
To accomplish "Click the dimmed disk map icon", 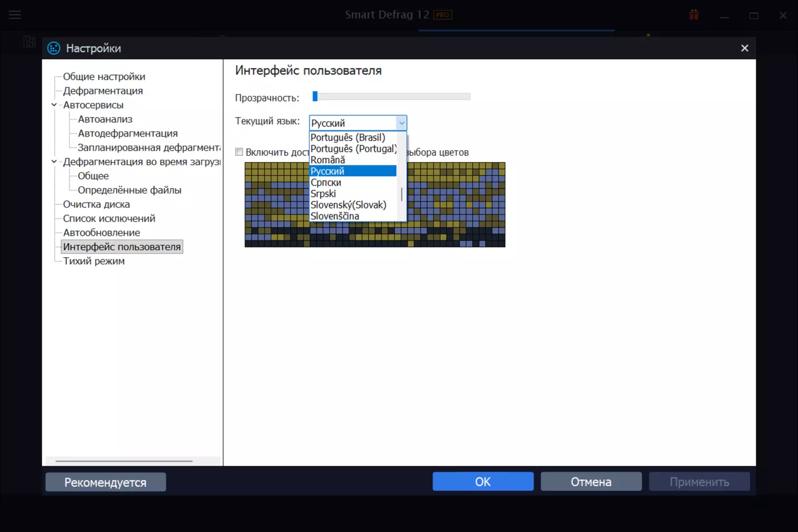I will 30,41.
